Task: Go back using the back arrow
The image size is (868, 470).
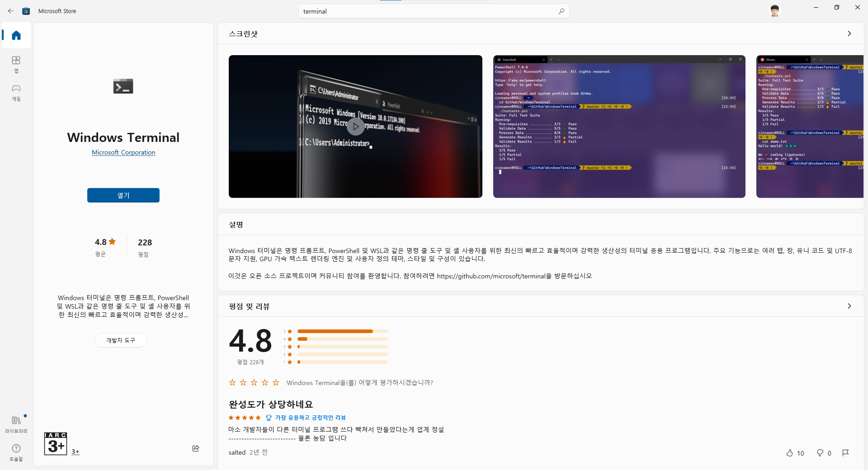Action: (x=11, y=11)
